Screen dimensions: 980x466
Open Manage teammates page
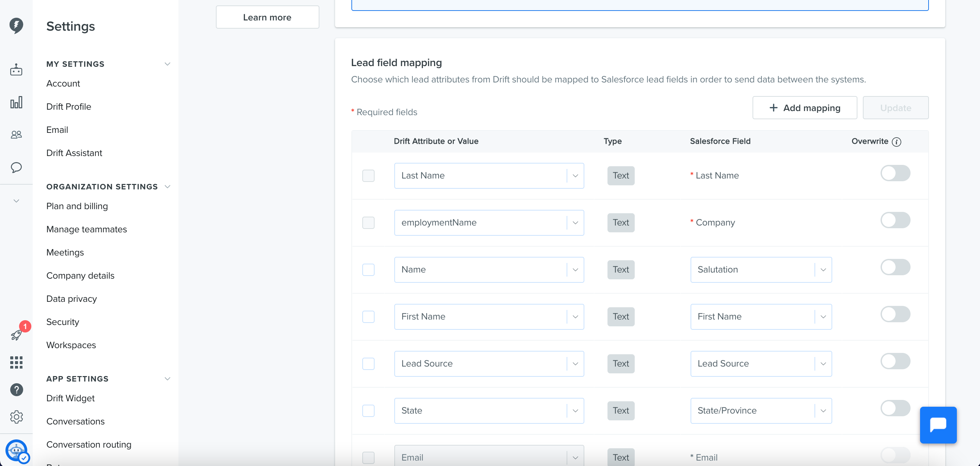click(86, 229)
